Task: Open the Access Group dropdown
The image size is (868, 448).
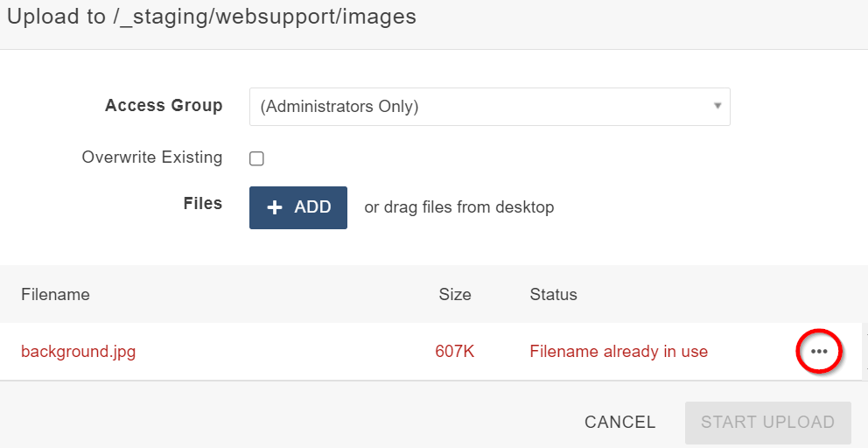Action: coord(489,107)
